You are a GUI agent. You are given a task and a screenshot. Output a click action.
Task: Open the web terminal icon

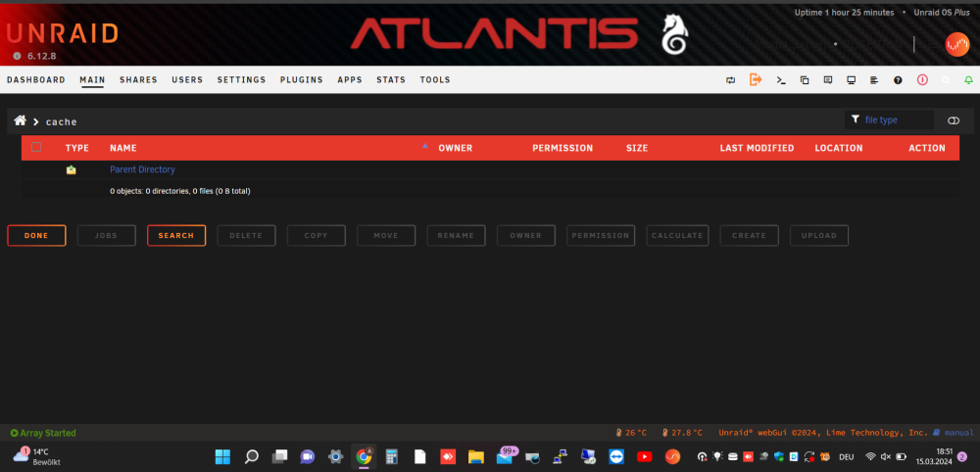(781, 80)
